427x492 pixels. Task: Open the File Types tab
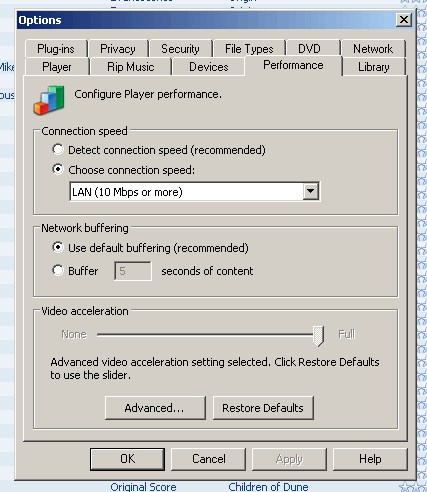[249, 49]
